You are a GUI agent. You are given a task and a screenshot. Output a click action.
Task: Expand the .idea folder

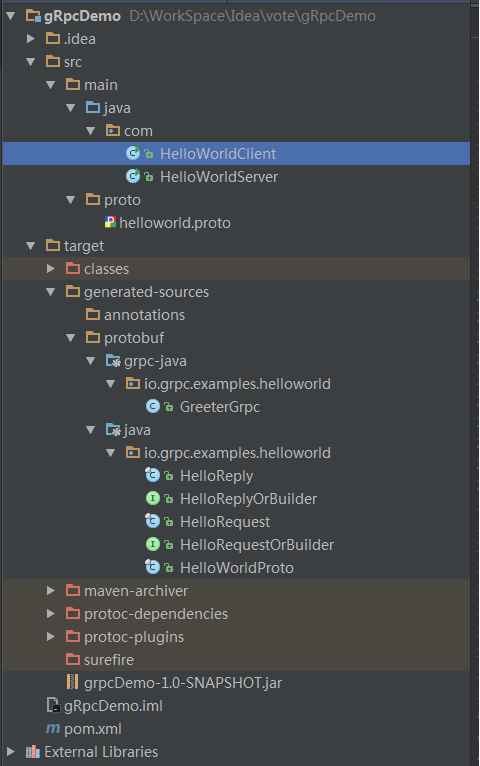[x=31, y=39]
